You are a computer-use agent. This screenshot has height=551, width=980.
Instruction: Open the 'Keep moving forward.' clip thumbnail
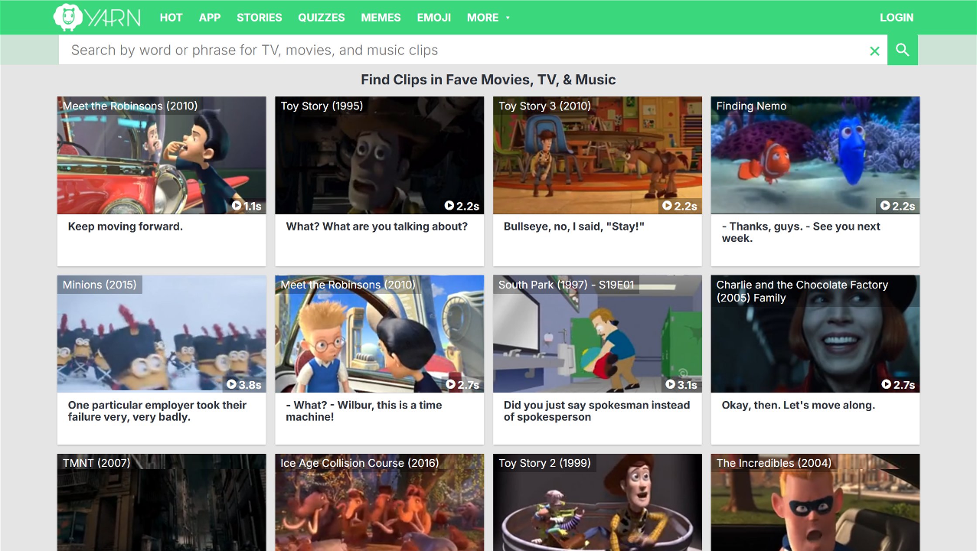click(x=162, y=155)
